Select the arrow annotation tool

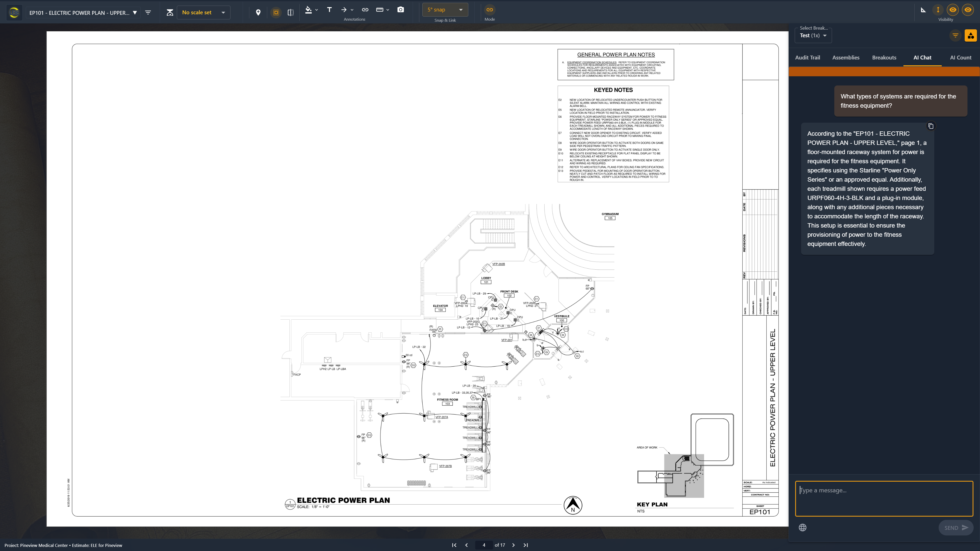click(x=344, y=9)
